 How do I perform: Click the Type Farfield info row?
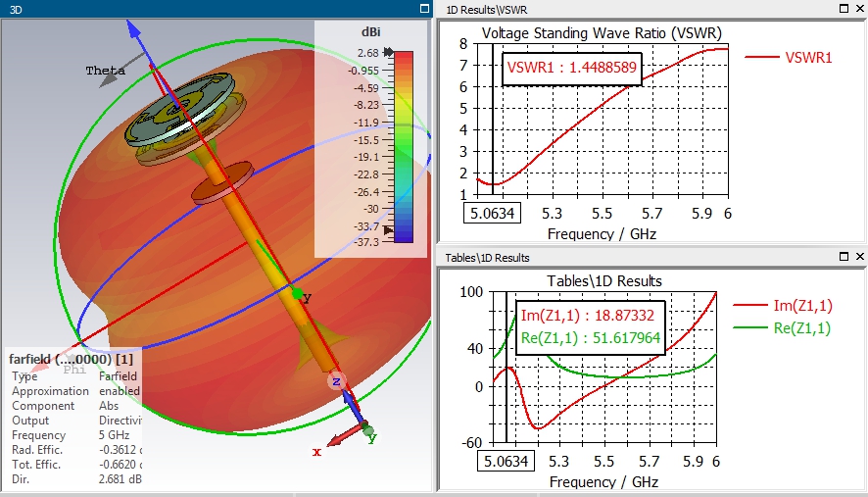(x=74, y=376)
